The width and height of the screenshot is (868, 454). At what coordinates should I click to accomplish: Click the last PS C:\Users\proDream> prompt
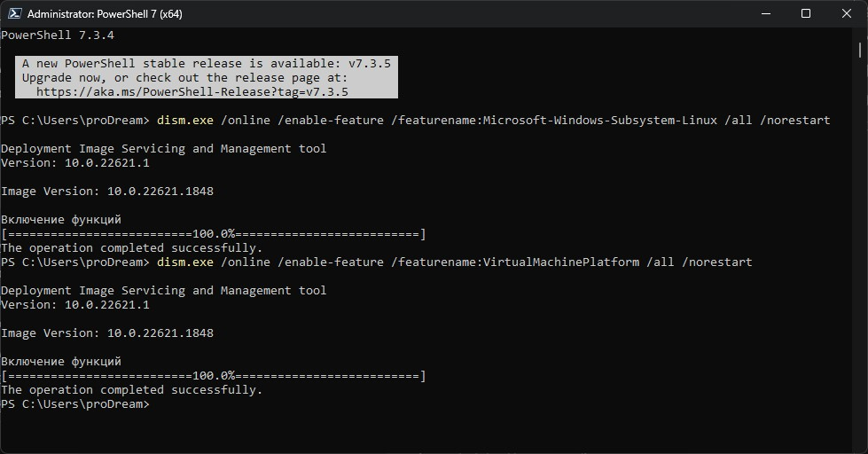[x=75, y=404]
